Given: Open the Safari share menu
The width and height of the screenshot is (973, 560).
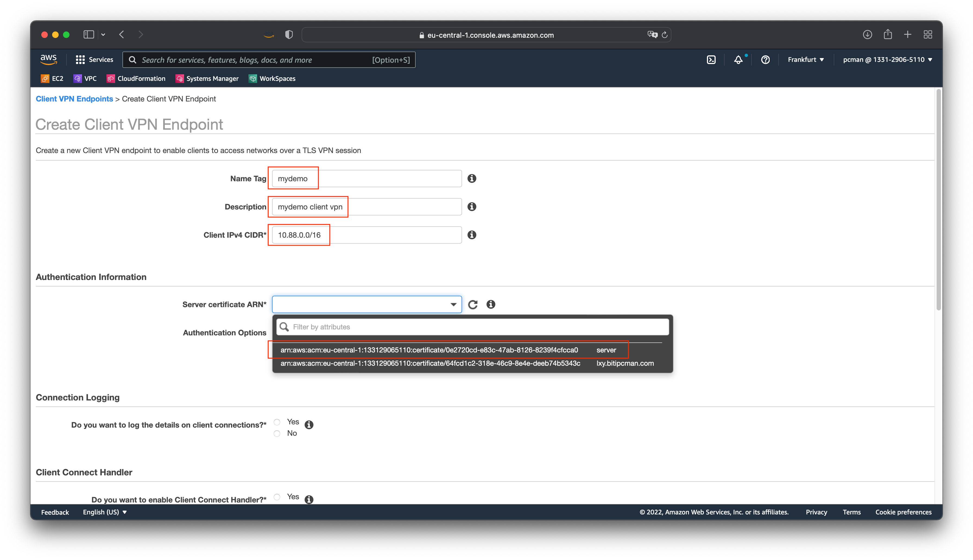Looking at the screenshot, I should click(x=887, y=34).
